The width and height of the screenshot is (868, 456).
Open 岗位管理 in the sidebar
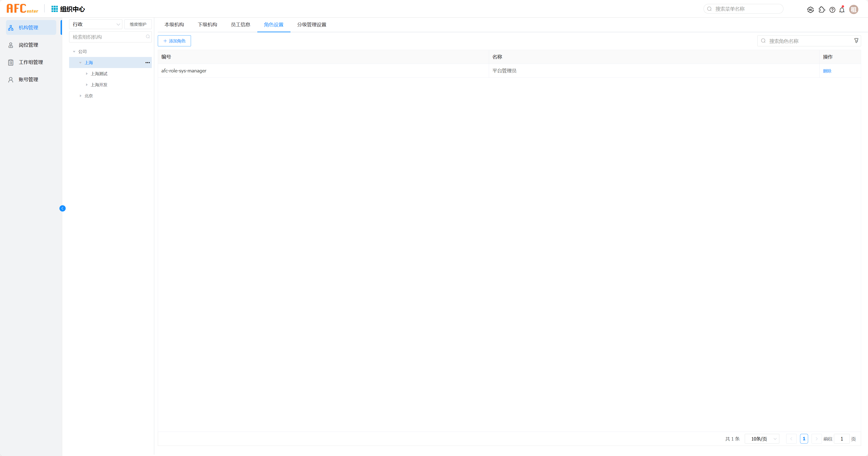point(28,45)
